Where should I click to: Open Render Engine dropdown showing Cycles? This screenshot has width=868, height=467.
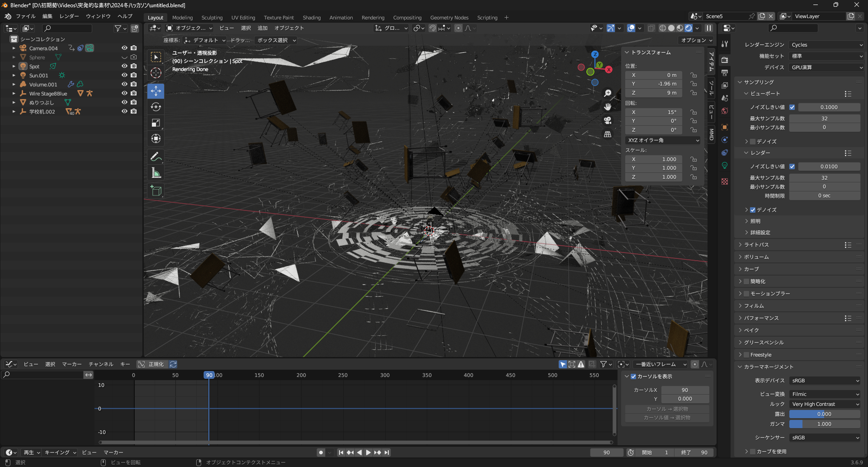coord(827,45)
